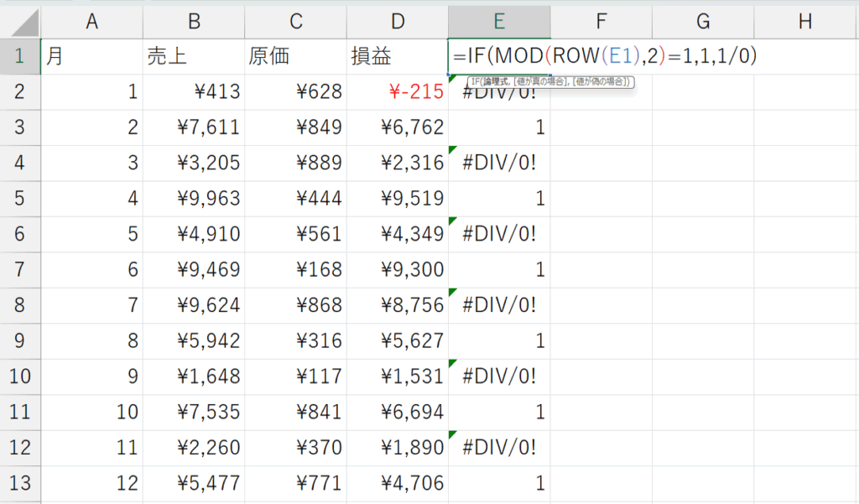
Task: Place cursor in E1 formula being edited
Action: pyautogui.click(x=604, y=56)
